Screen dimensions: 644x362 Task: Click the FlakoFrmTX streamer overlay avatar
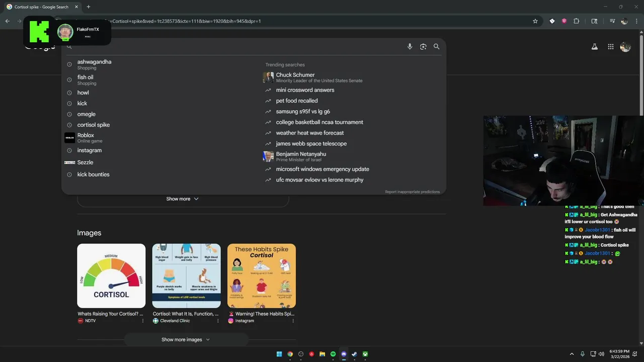point(65,32)
